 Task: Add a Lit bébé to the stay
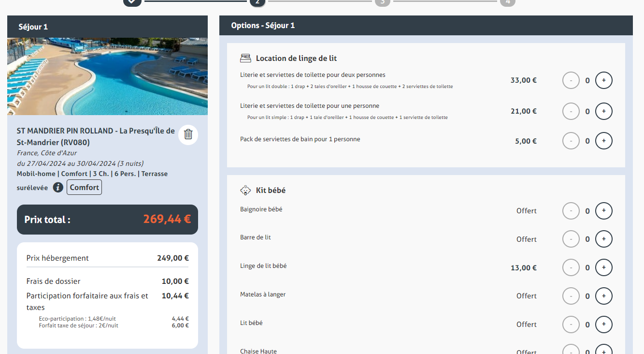(x=603, y=324)
